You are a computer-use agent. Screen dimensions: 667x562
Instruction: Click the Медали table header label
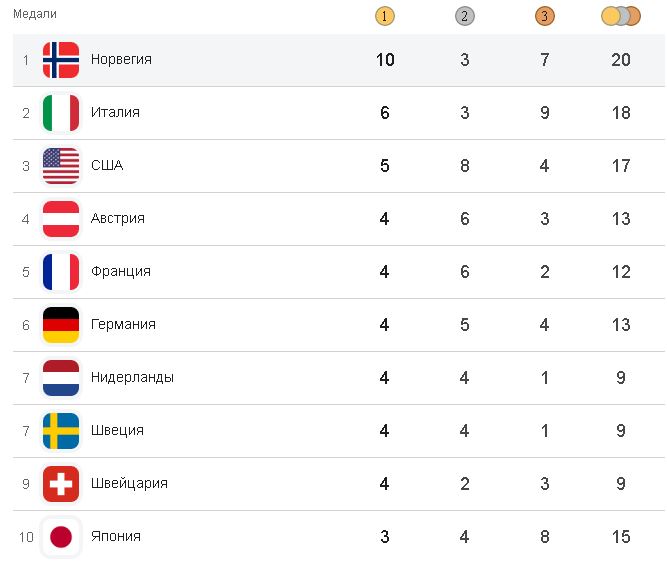[x=35, y=14]
